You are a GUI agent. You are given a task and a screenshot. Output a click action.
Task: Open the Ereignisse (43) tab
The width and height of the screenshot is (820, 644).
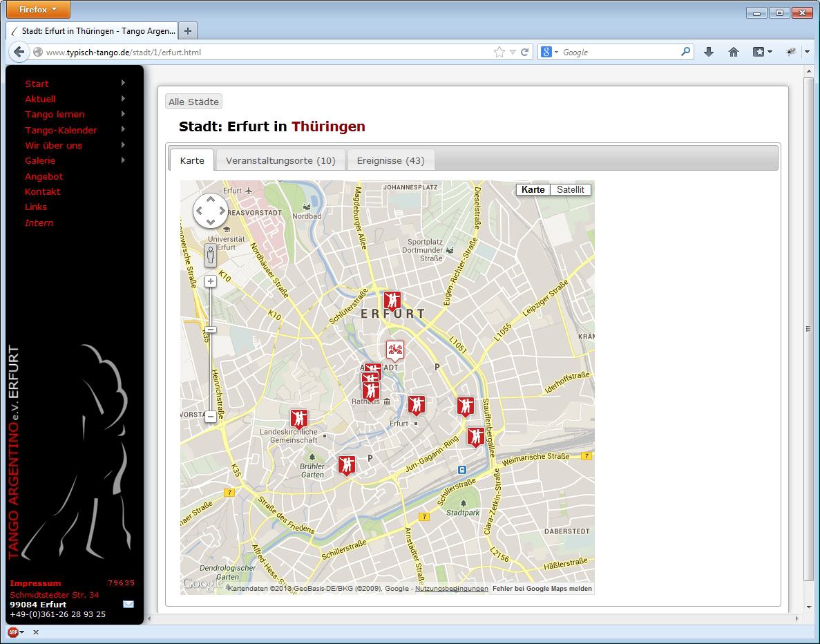pyautogui.click(x=390, y=160)
